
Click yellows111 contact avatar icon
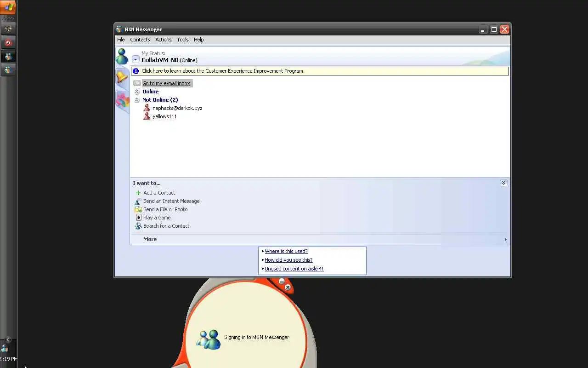147,116
